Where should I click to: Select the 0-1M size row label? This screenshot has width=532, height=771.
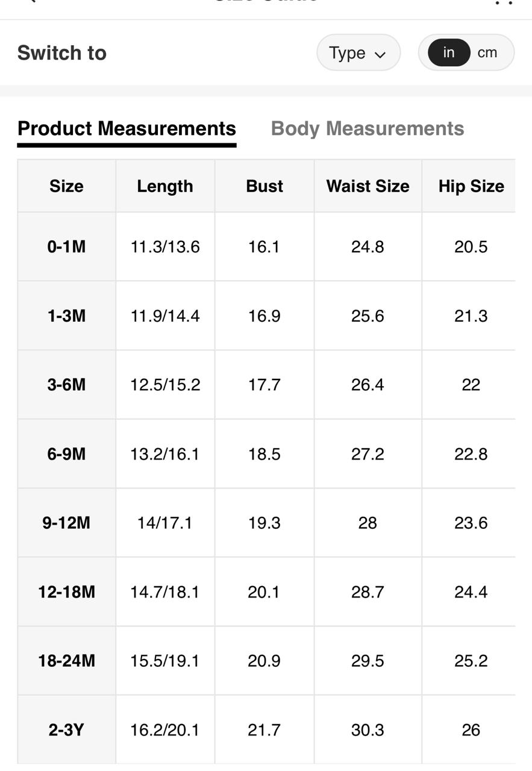coord(66,247)
